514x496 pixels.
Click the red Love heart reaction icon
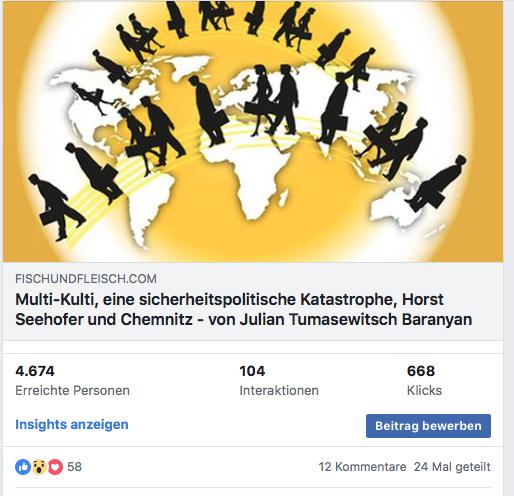click(x=55, y=467)
